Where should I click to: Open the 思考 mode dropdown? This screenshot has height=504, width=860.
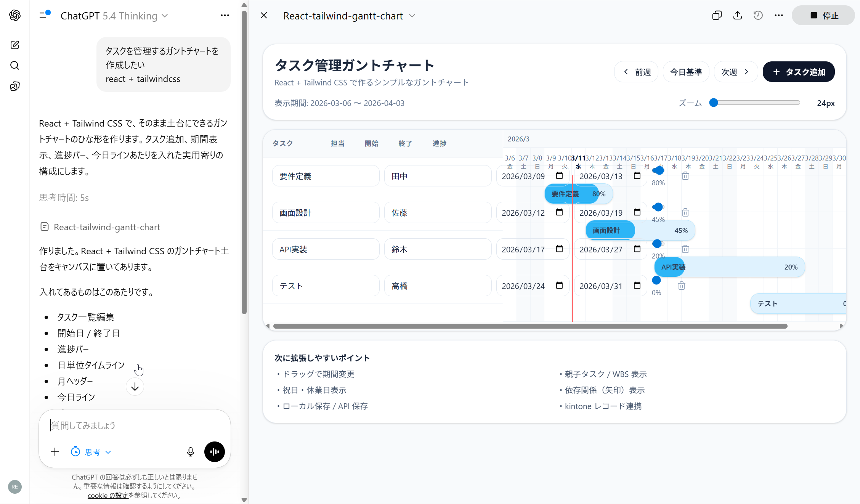click(x=91, y=452)
